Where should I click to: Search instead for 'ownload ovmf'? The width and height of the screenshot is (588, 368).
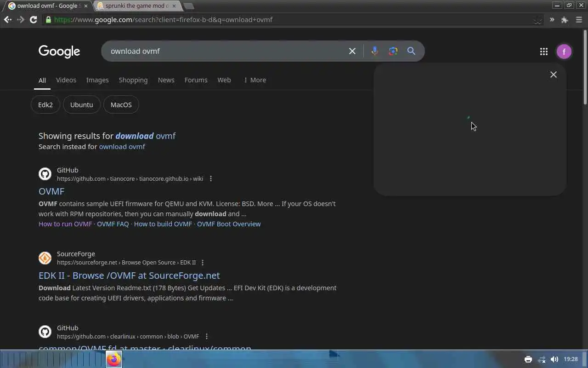click(x=122, y=147)
